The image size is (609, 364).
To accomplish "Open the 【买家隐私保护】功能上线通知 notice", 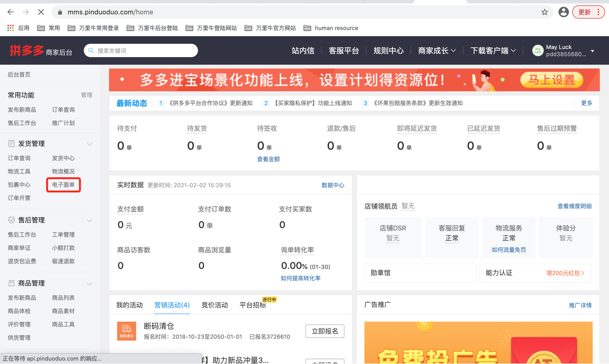I will (313, 103).
